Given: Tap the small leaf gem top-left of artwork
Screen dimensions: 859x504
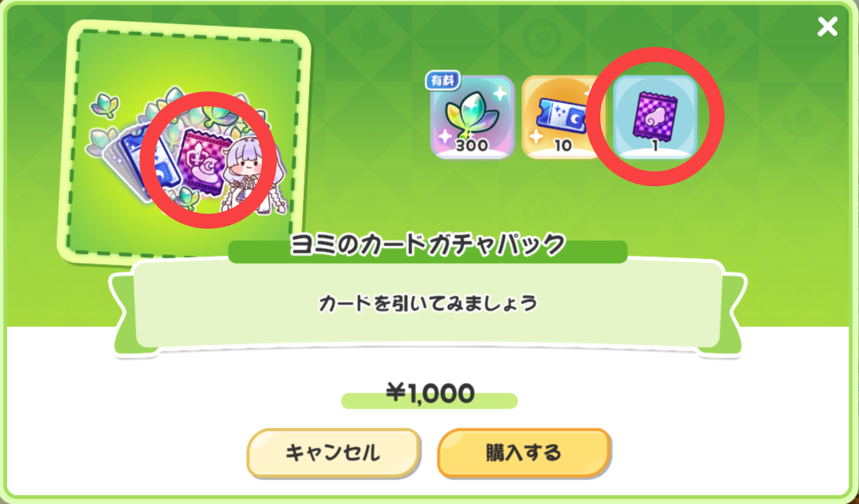Looking at the screenshot, I should click(x=105, y=105).
